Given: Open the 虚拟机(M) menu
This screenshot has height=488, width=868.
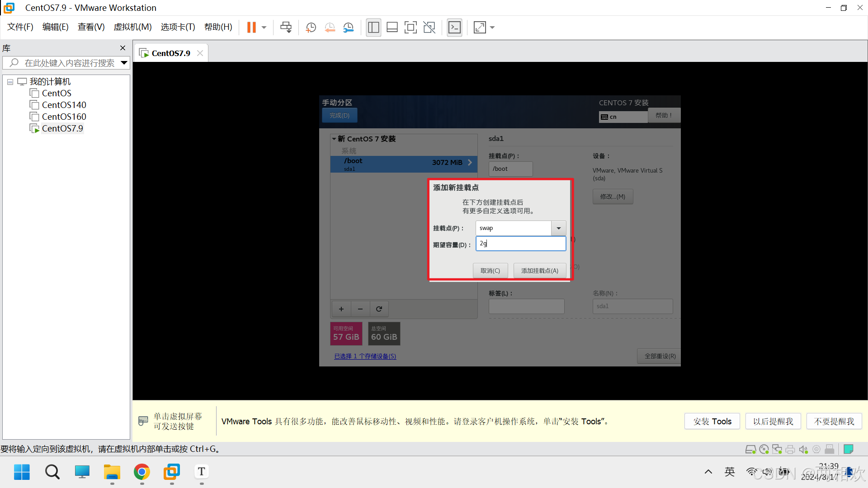Looking at the screenshot, I should pyautogui.click(x=132, y=27).
